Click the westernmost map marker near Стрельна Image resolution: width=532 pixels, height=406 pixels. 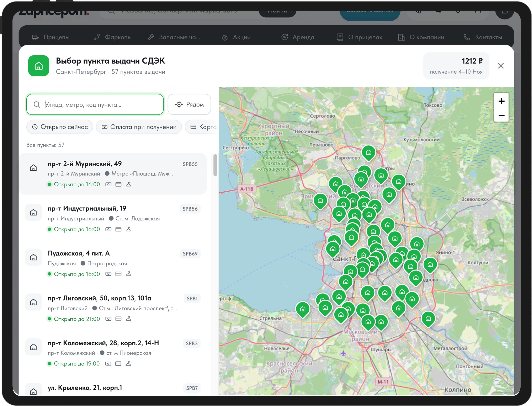(x=303, y=310)
